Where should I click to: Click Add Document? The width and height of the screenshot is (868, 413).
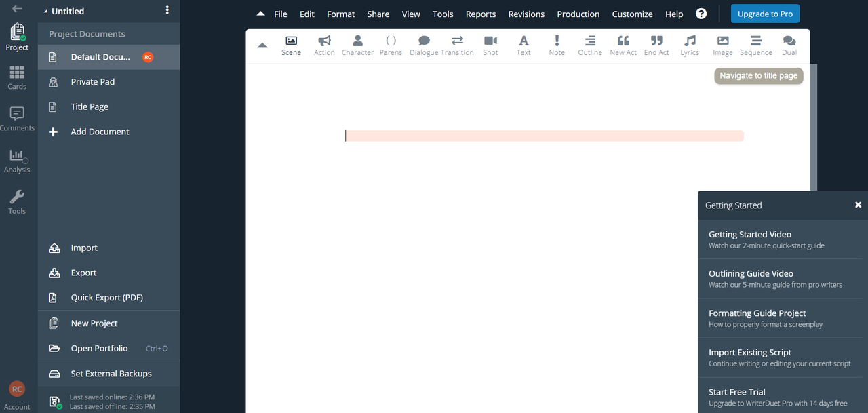point(108,132)
